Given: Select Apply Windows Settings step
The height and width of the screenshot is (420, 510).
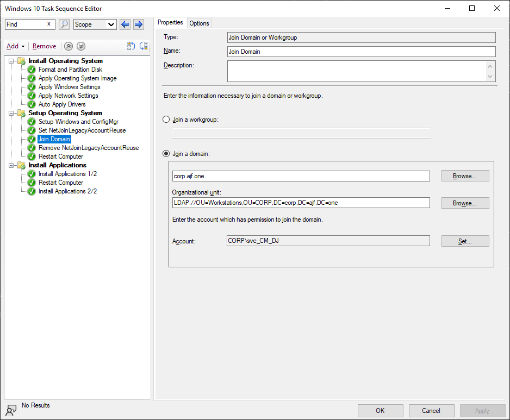Looking at the screenshot, I should (x=69, y=87).
